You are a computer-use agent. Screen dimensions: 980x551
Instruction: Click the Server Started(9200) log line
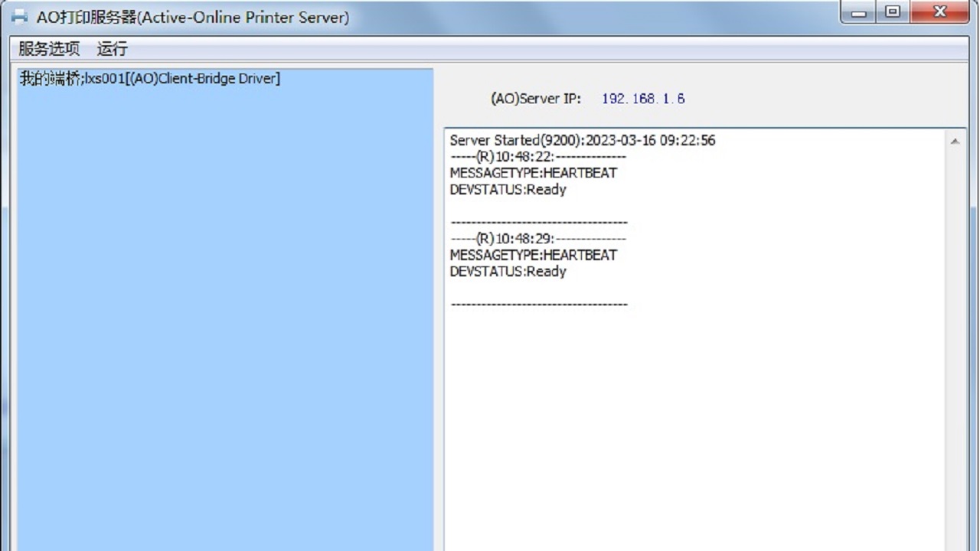(582, 141)
